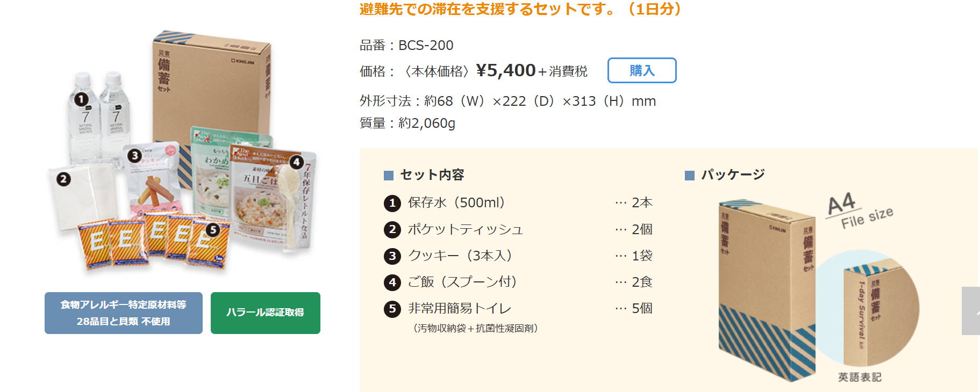The width and height of the screenshot is (980, 392).
Task: Click number 3 icon beside クッキー（3本入）
Action: (392, 256)
